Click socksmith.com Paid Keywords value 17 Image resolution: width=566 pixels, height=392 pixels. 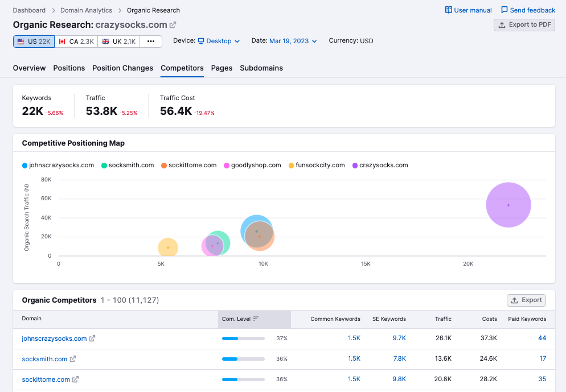[543, 359]
